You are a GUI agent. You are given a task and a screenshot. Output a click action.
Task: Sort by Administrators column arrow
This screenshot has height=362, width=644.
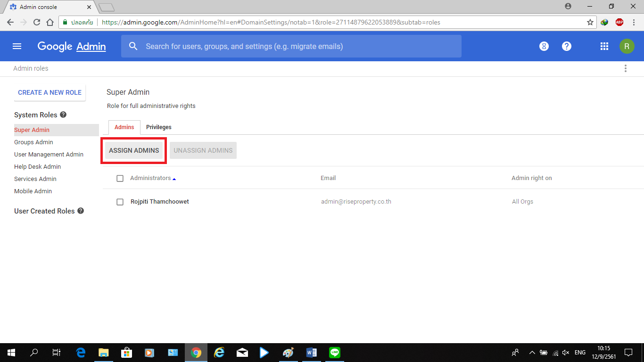pos(174,179)
